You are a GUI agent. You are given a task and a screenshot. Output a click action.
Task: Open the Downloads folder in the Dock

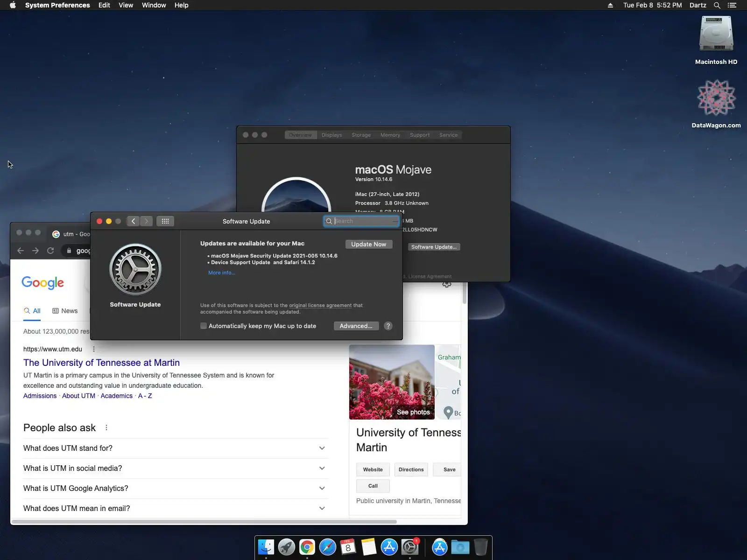click(x=460, y=547)
